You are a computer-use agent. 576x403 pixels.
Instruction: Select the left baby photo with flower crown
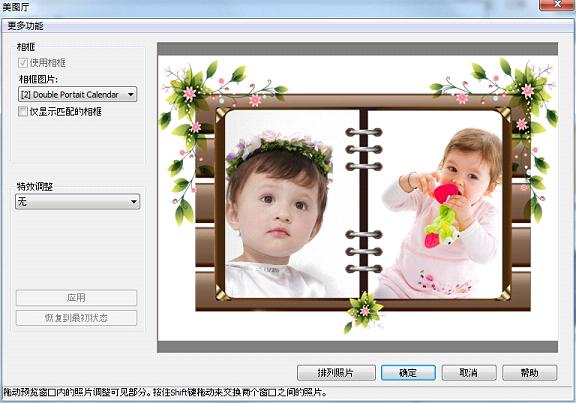pyautogui.click(x=291, y=204)
